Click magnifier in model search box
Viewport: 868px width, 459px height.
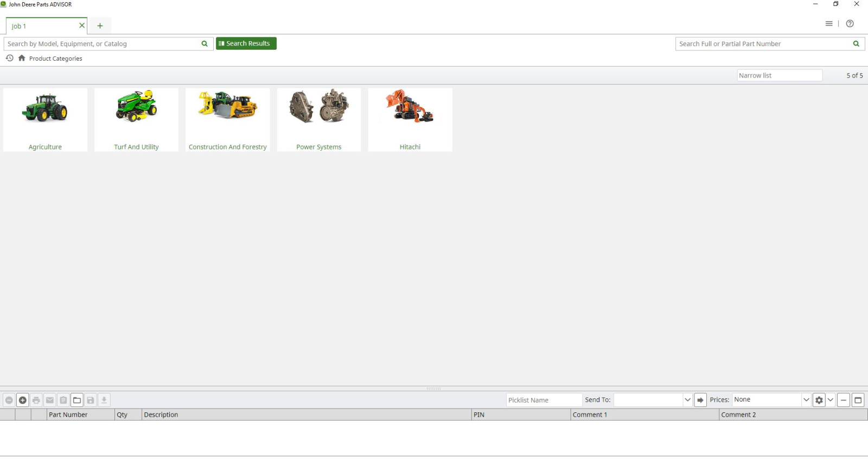[205, 44]
